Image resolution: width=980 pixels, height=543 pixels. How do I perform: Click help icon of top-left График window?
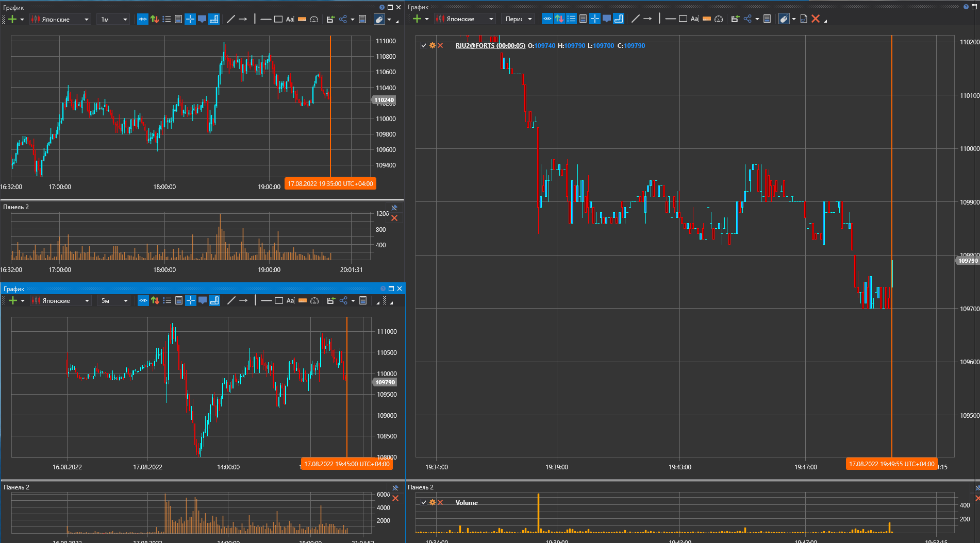point(382,7)
